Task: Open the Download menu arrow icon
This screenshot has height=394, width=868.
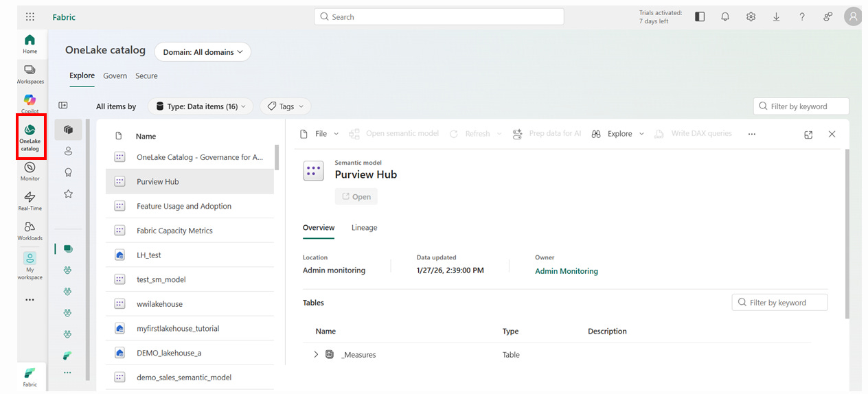Action: pos(777,17)
